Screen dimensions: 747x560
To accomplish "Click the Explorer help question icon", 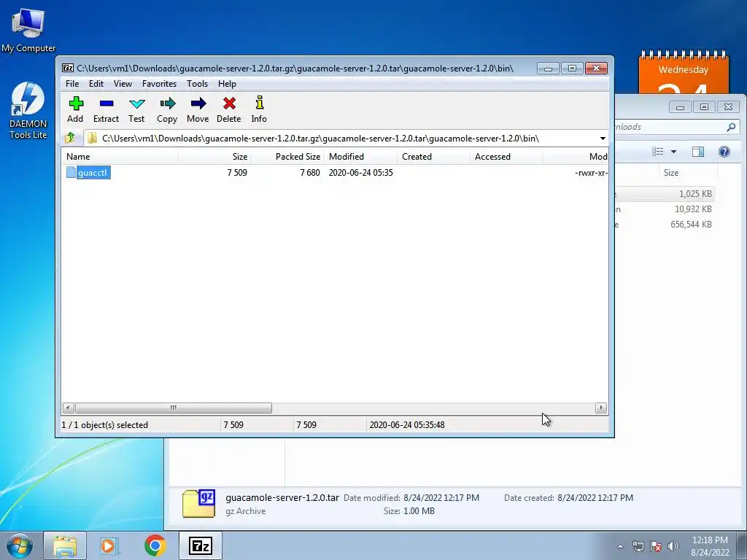I will pyautogui.click(x=724, y=152).
